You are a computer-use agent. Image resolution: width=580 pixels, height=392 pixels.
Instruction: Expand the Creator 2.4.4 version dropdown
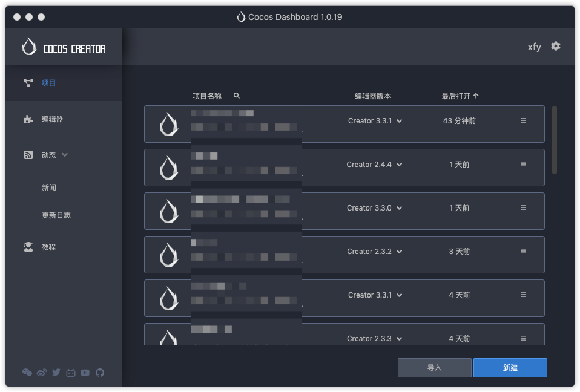[399, 165]
